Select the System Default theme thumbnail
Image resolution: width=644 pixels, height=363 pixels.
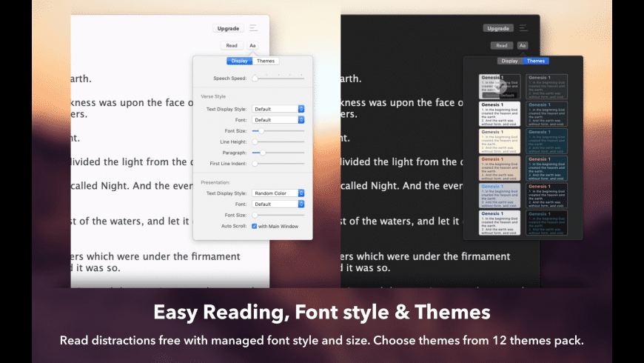pyautogui.click(x=500, y=87)
